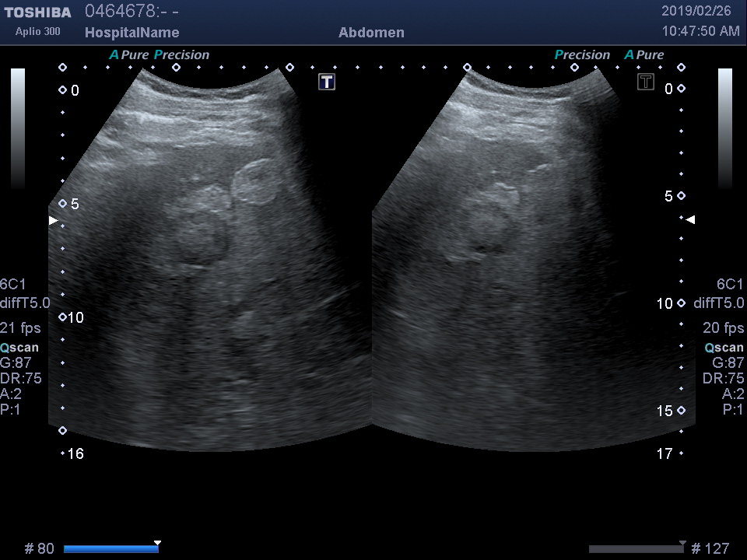Screen dimensions: 747x560
Task: Click the right focus position triangle marker
Action: (x=689, y=220)
